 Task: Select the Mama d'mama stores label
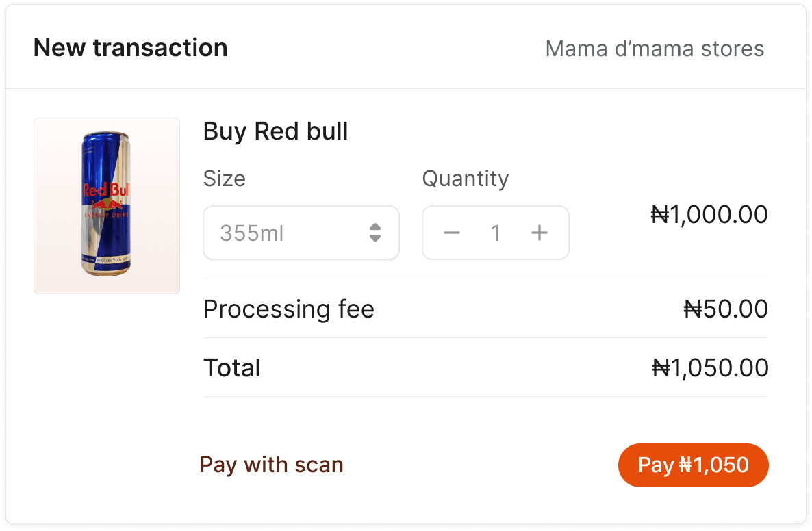655,49
